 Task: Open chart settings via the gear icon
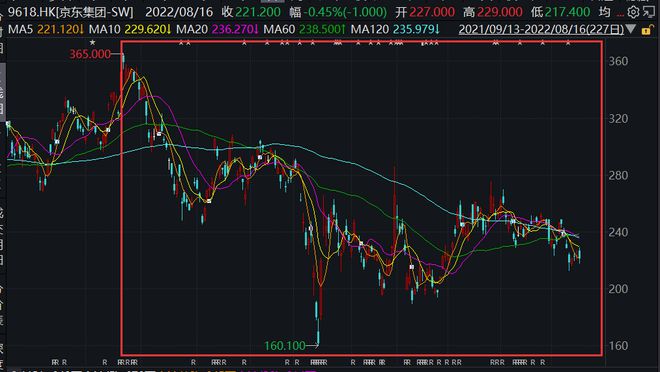(633, 12)
